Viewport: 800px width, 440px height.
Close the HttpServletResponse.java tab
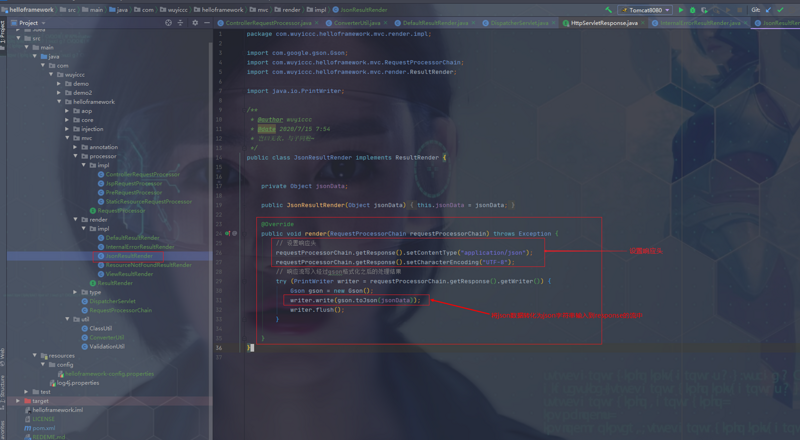(643, 23)
